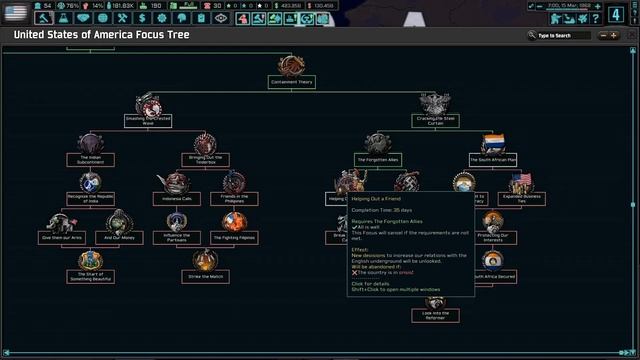Select the Strike the Match focus
This screenshot has width=640, height=360.
pyautogui.click(x=205, y=277)
